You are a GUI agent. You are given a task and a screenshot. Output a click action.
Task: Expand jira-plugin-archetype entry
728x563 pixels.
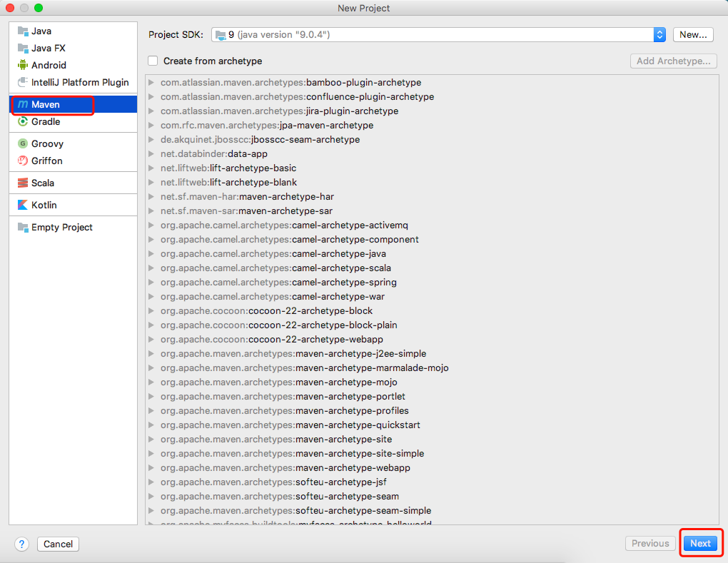[x=151, y=111]
